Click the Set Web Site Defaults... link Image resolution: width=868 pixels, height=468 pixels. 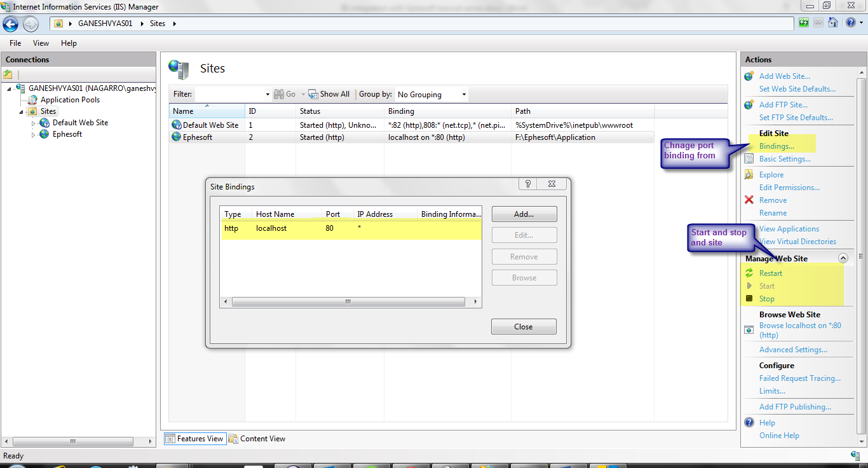pos(797,89)
